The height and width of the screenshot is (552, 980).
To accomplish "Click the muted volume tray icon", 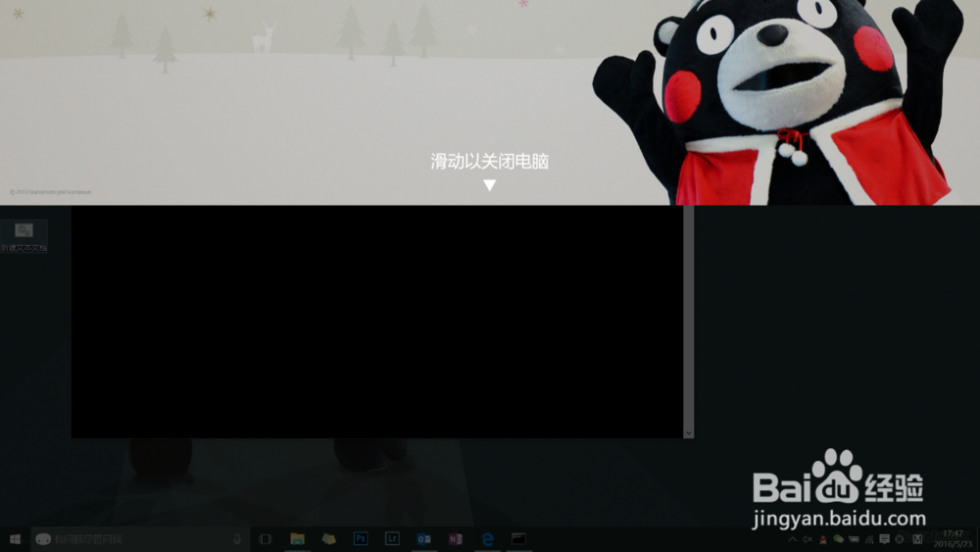I will point(808,539).
